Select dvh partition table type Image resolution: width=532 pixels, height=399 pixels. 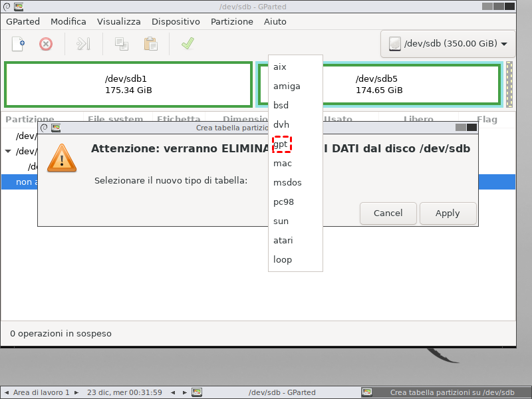295,124
